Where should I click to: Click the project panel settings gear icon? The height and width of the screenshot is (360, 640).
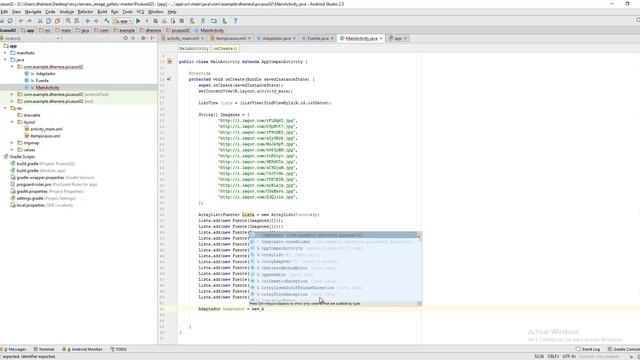143,38
